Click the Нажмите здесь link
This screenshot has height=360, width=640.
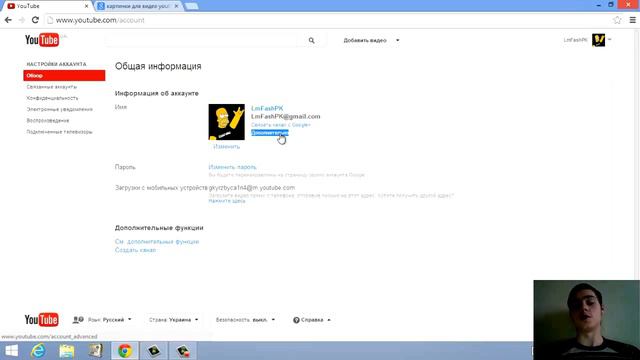tap(227, 201)
